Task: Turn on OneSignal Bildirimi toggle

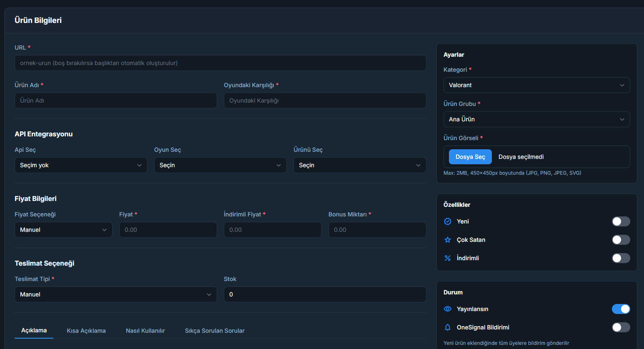Action: click(621, 327)
